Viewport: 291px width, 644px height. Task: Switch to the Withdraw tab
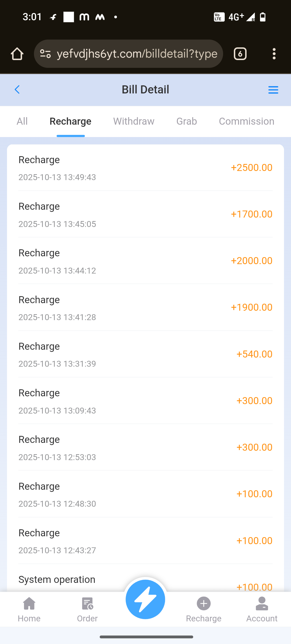(134, 121)
